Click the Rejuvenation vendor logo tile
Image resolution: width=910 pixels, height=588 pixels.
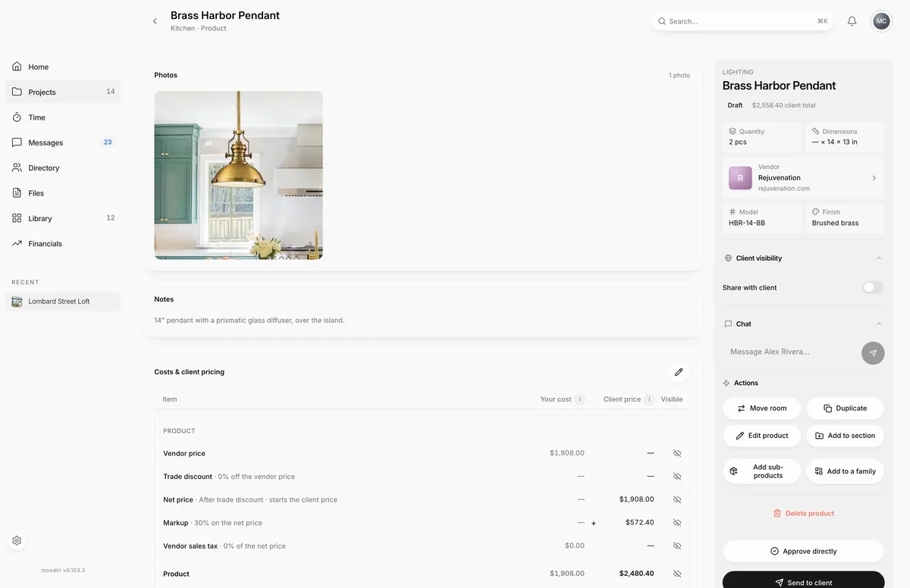coord(740,178)
